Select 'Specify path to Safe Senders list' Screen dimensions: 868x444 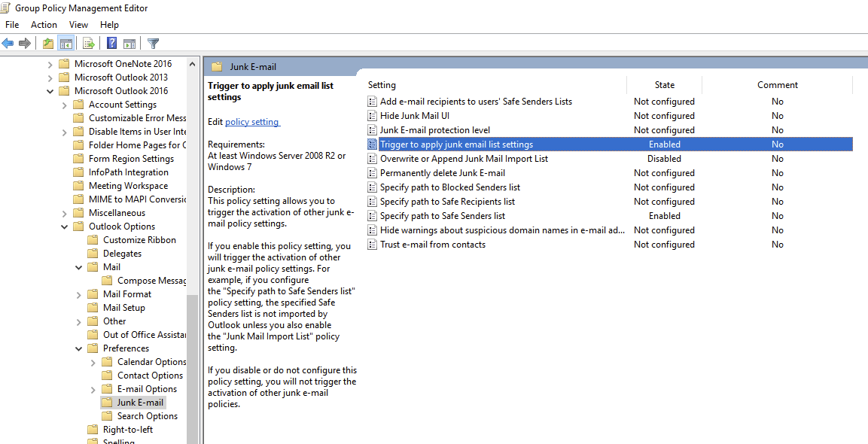click(443, 216)
